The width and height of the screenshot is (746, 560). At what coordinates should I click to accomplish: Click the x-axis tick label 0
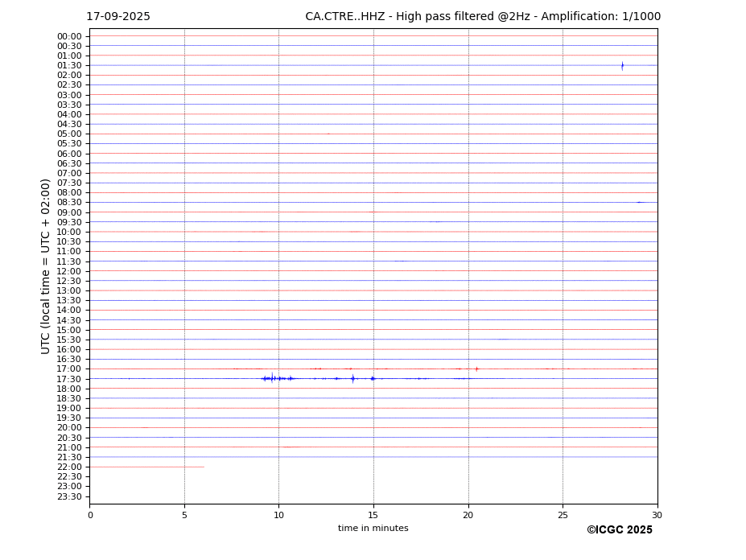coord(90,515)
